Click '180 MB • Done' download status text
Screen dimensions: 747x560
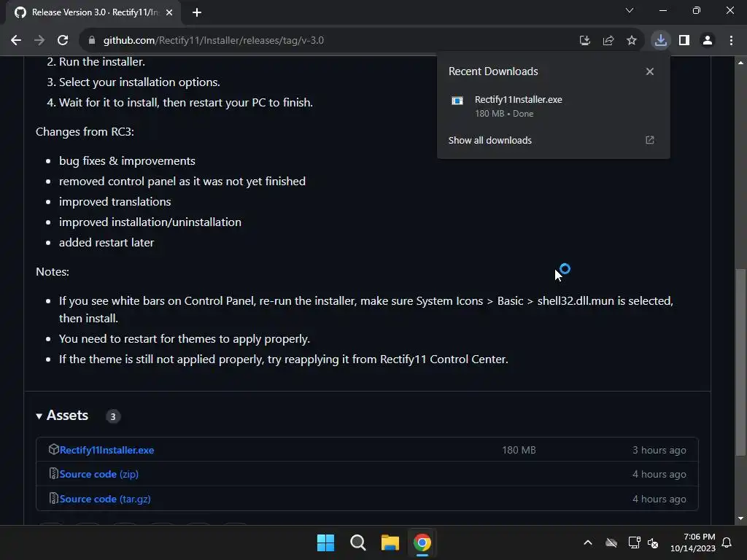(504, 114)
